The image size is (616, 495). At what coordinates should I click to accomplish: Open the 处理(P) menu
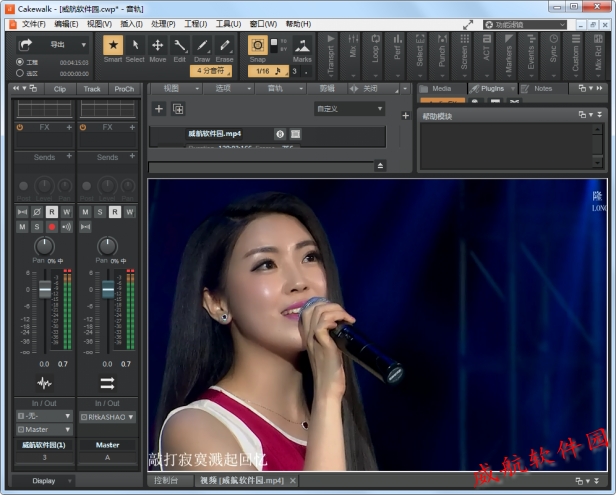(163, 23)
